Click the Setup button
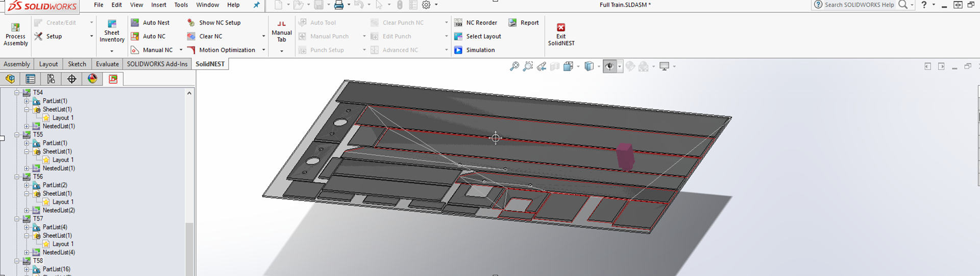The width and height of the screenshot is (980, 276). [54, 36]
